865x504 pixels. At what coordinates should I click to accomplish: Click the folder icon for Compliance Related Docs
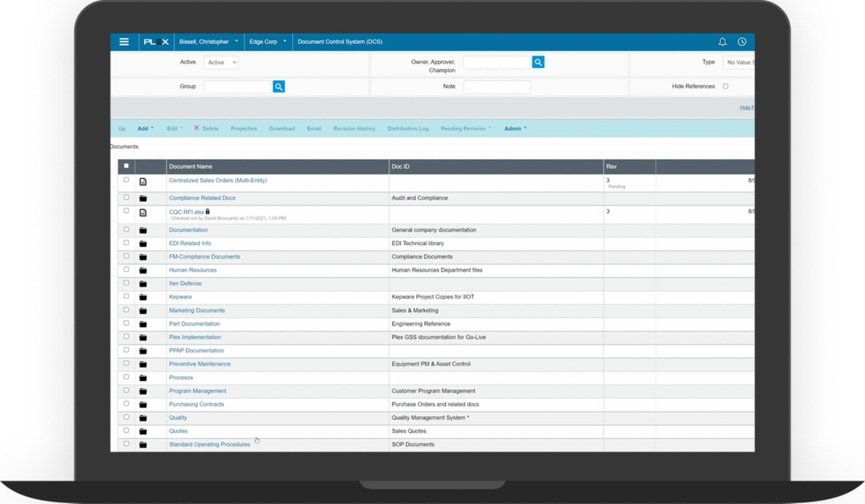(x=143, y=198)
